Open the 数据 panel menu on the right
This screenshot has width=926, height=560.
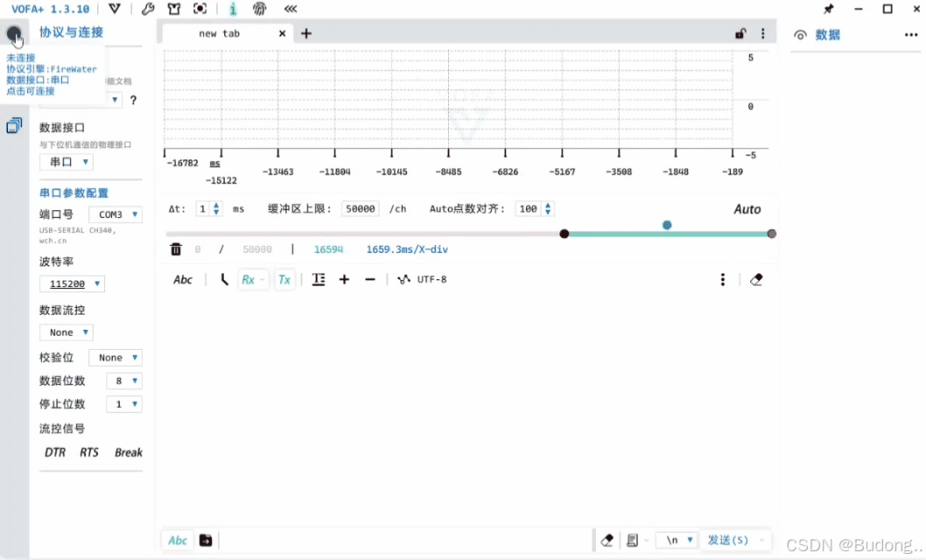coord(912,33)
